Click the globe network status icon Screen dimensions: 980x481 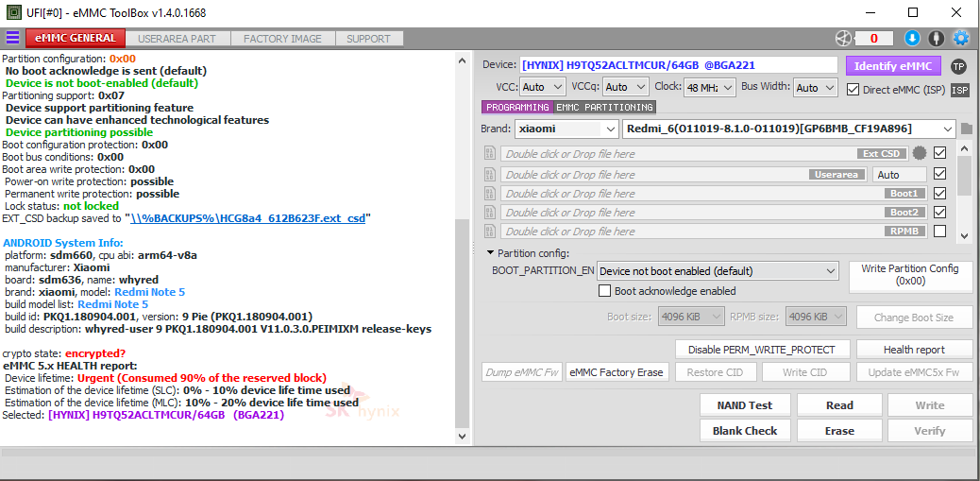844,39
